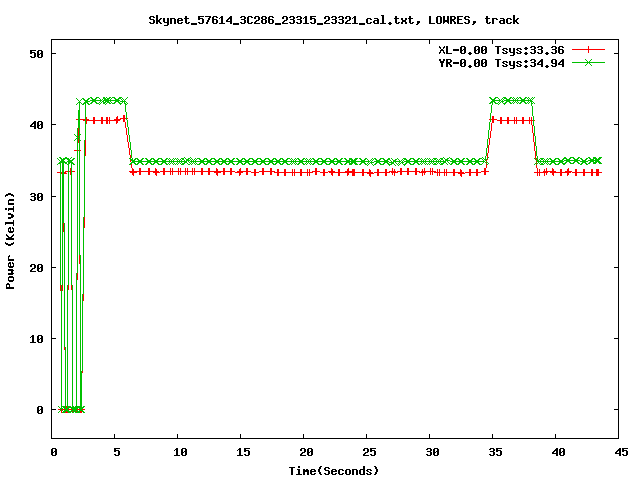Click the legend entry "YR-0.00 Tsys:34.94"
This screenshot has height=480, width=640.
point(501,63)
